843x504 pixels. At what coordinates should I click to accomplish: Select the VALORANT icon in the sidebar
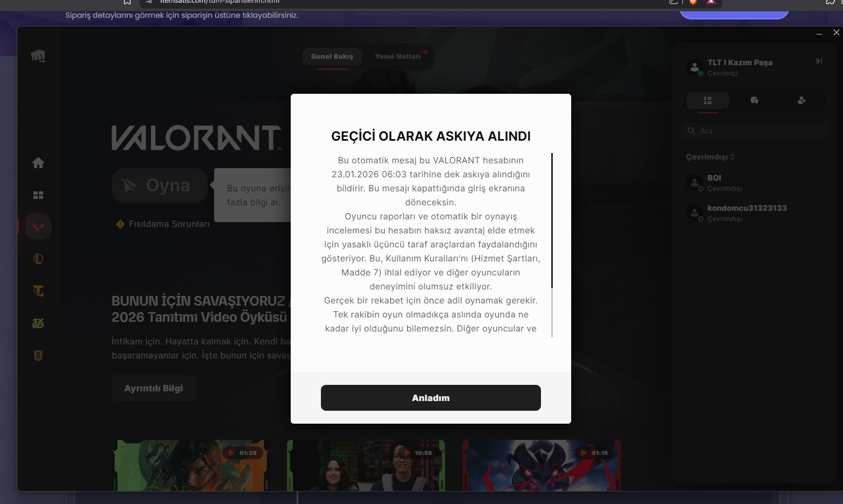[38, 226]
